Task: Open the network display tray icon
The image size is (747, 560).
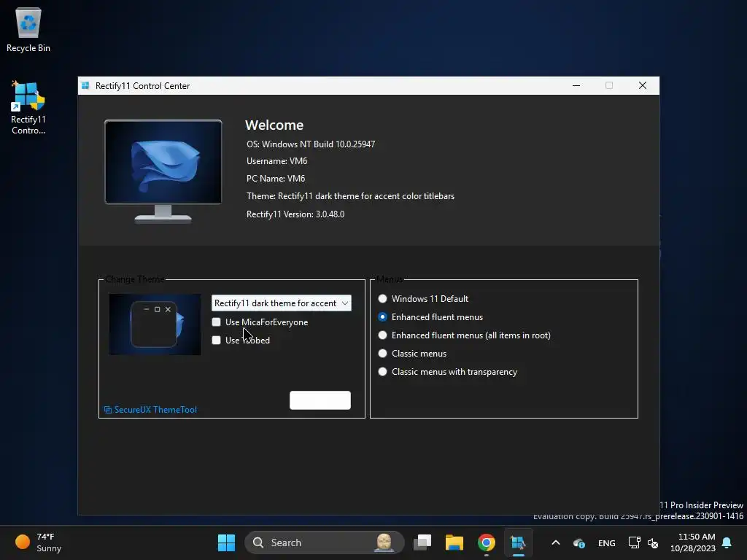Action: [634, 542]
